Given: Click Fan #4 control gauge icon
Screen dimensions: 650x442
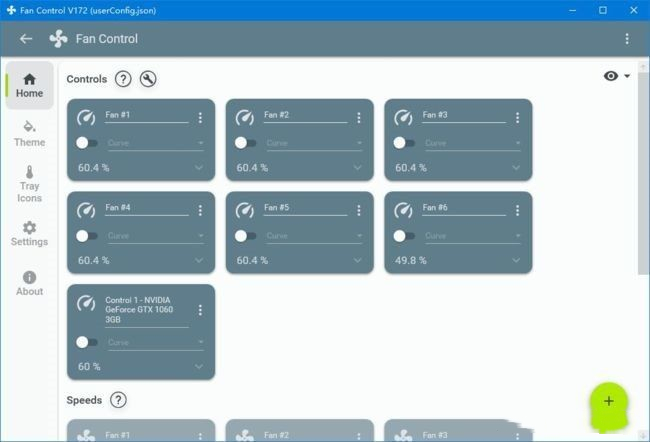Looking at the screenshot, I should (x=86, y=210).
